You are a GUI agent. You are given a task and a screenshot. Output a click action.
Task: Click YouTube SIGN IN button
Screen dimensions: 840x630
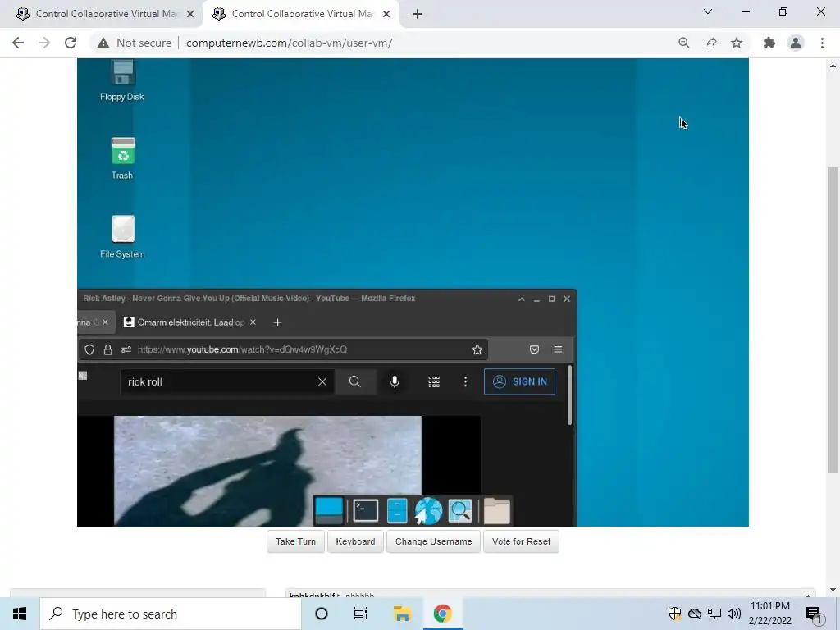click(x=519, y=381)
